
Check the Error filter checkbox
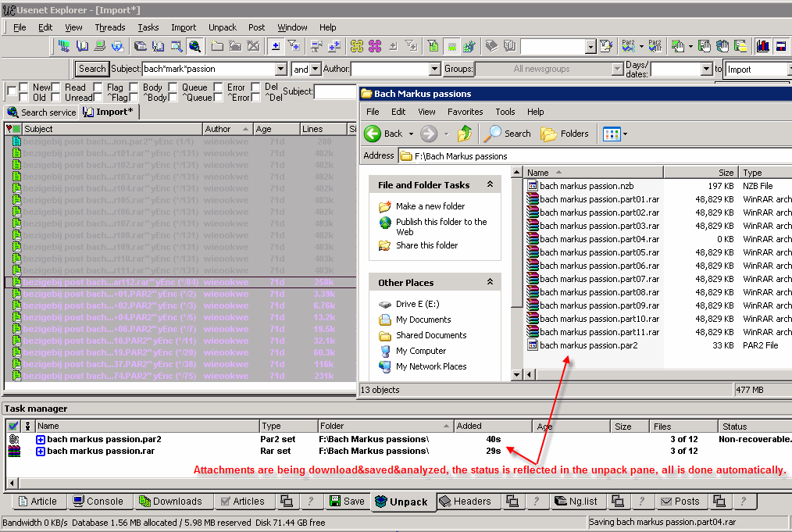pos(219,87)
